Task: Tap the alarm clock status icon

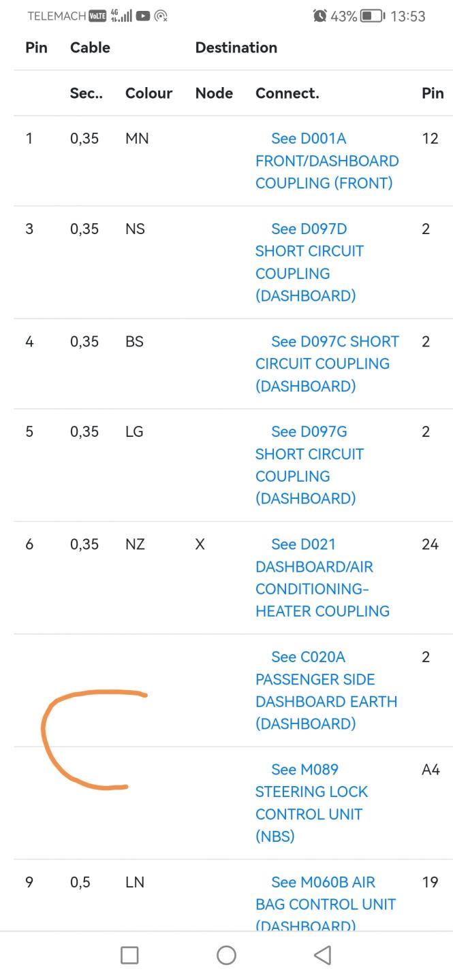Action: (319, 16)
